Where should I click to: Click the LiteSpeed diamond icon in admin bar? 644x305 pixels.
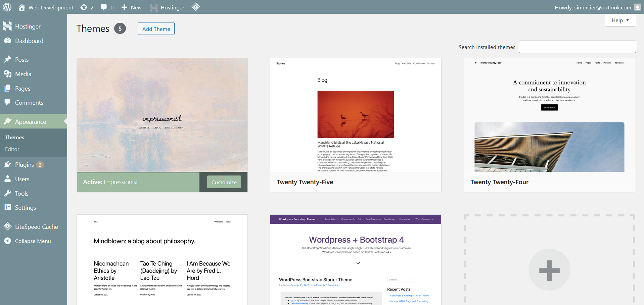(196, 7)
